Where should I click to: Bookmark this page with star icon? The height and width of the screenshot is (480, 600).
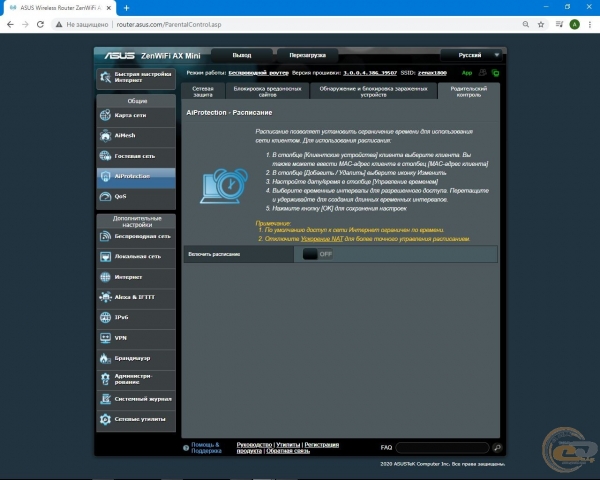541,24
